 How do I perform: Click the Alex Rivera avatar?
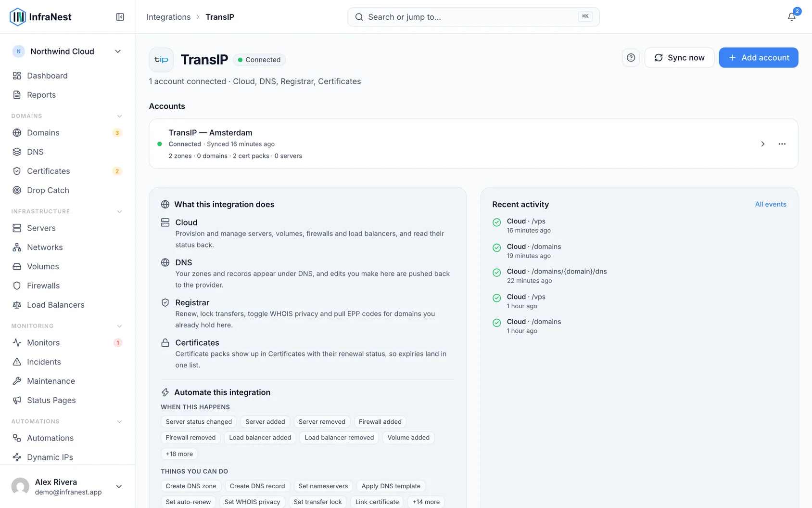coord(20,487)
